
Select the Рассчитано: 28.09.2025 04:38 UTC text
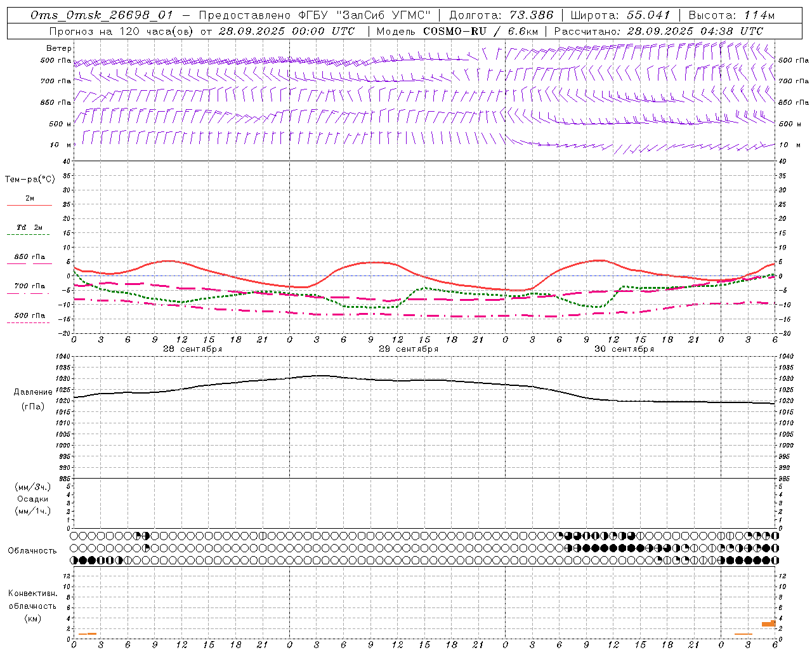click(658, 31)
